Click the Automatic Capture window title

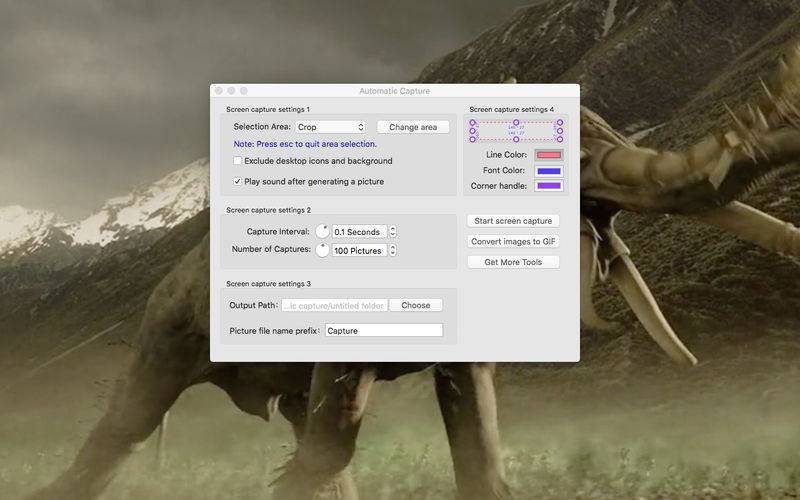click(x=394, y=91)
